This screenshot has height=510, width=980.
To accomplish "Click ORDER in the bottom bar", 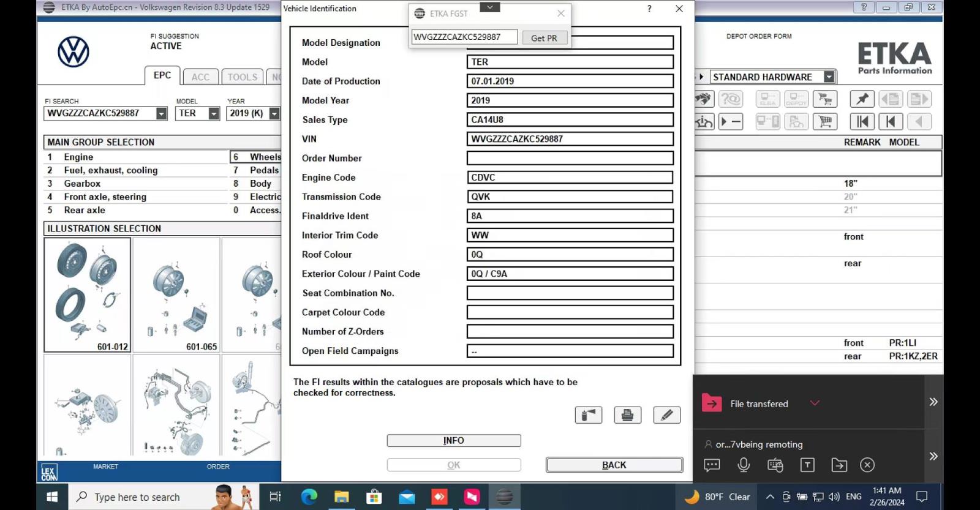I will pos(218,467).
